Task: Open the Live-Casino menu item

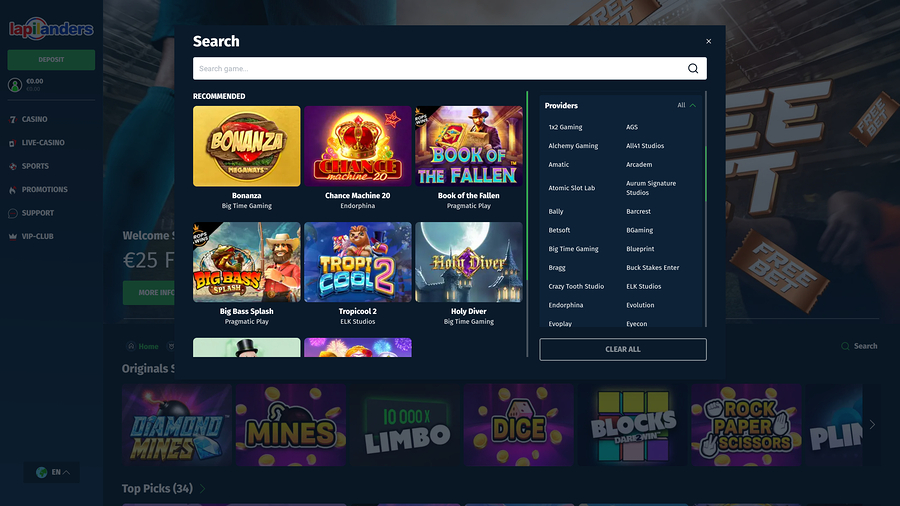Action: 43,143
